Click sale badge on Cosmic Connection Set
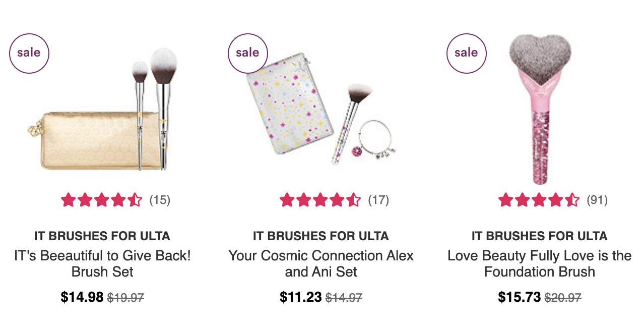644x327 pixels. [x=248, y=53]
